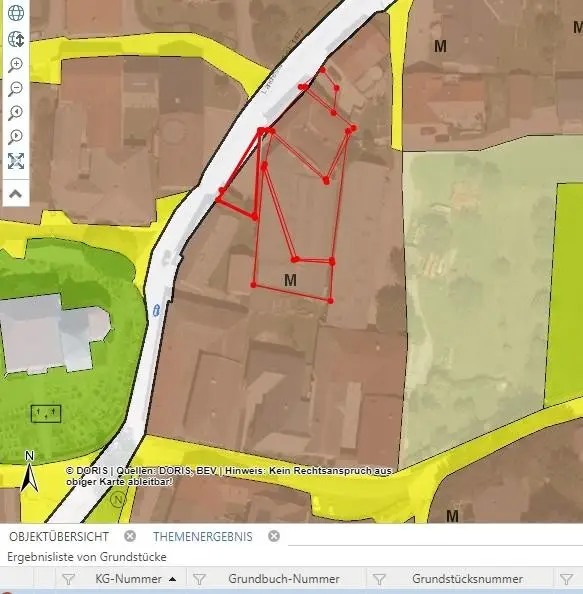Image resolution: width=583 pixels, height=594 pixels.
Task: Zoom out with the minus magnifier
Action: tap(16, 89)
